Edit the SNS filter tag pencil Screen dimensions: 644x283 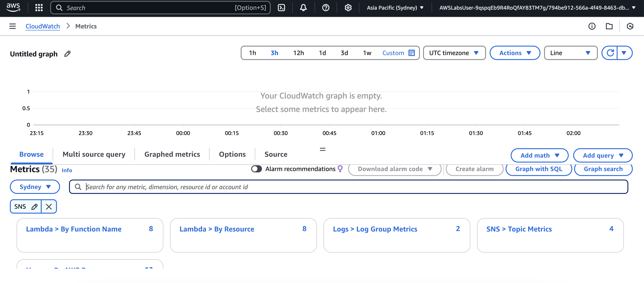click(x=35, y=207)
